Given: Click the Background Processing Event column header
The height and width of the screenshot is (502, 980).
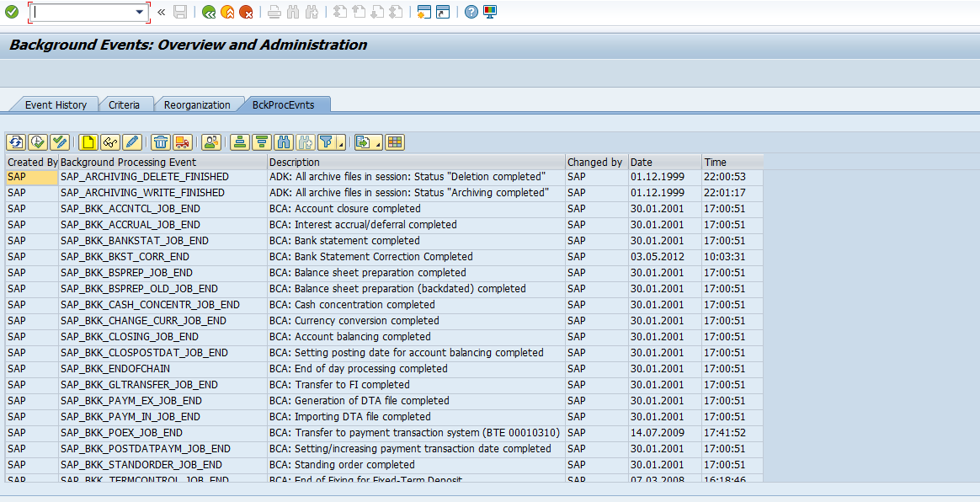Looking at the screenshot, I should [162, 162].
